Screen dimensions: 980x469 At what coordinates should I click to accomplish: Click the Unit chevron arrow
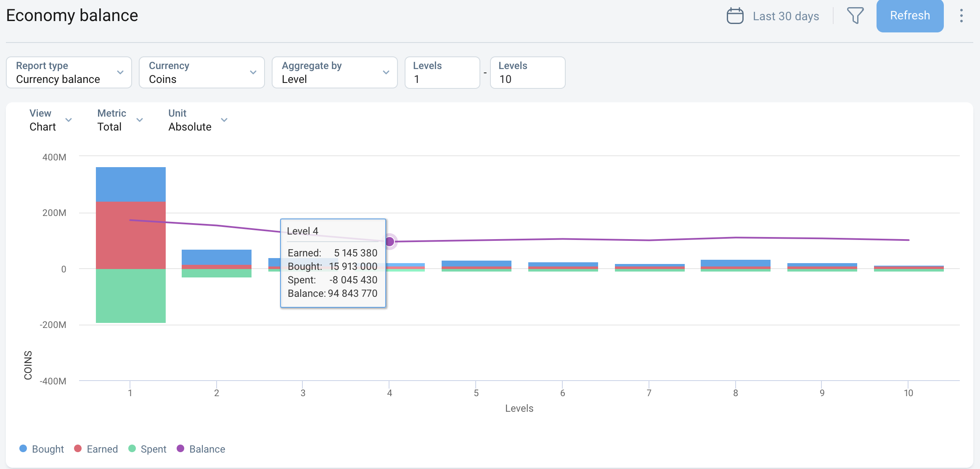coord(224,120)
